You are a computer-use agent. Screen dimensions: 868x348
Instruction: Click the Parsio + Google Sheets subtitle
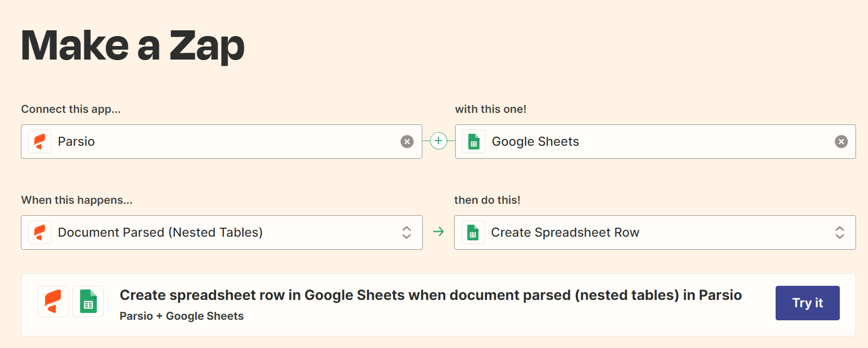(x=182, y=316)
